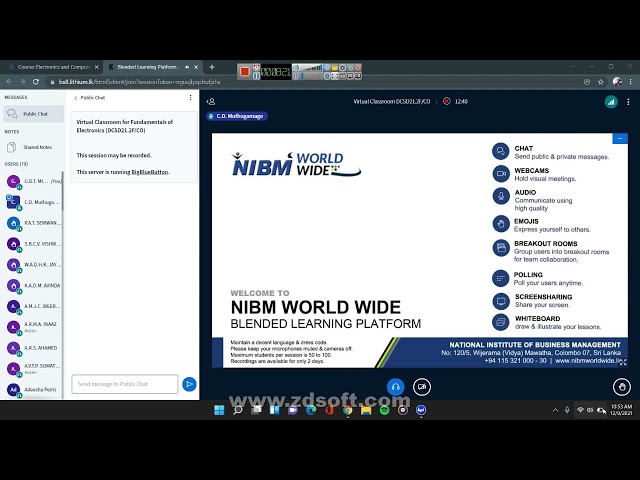This screenshot has height=480, width=640.
Task: Bookmark this page with star icon
Action: pos(600,82)
